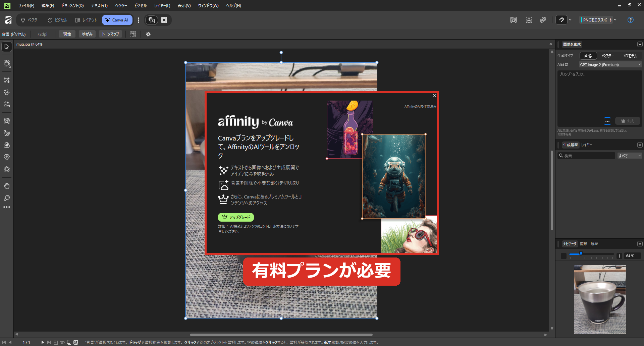The height and width of the screenshot is (346, 644).
Task: Click the background remover tool icon
Action: 7,121
